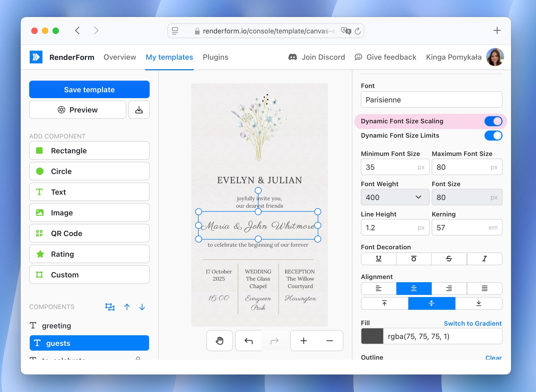Switch to My templates tab

pyautogui.click(x=169, y=57)
